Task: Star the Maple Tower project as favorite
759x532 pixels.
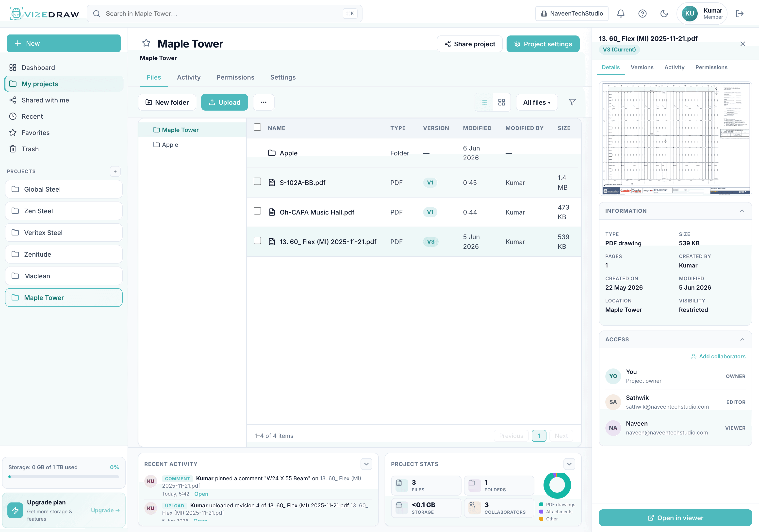Action: coord(146,43)
